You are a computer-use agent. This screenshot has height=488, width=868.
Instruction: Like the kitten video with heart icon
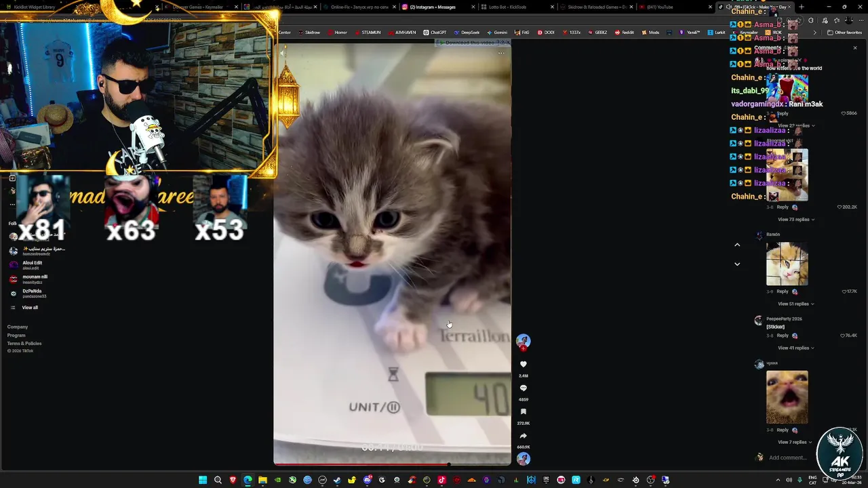523,365
